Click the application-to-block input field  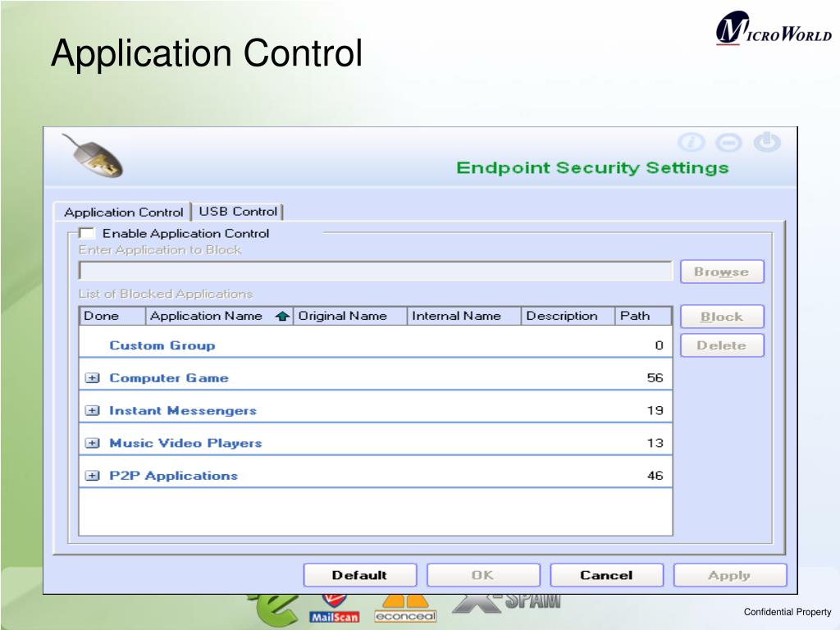point(375,271)
